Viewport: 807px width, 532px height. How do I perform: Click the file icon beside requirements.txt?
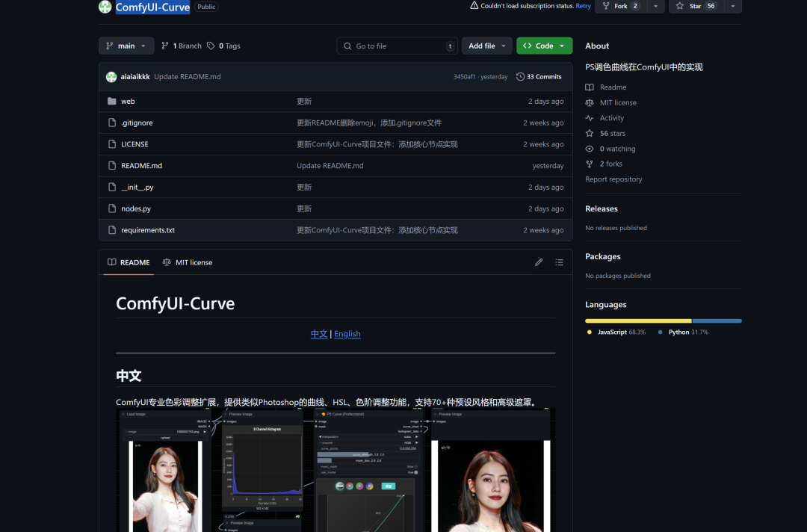pyautogui.click(x=111, y=230)
